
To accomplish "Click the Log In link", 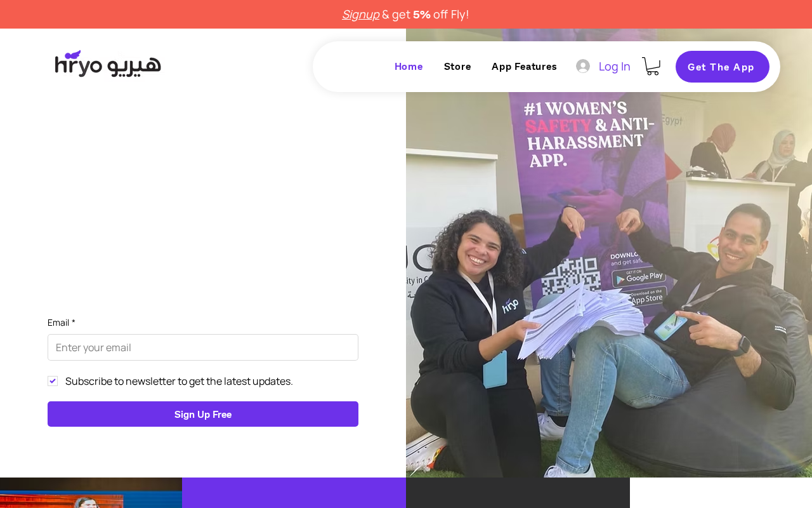I will [x=614, y=66].
